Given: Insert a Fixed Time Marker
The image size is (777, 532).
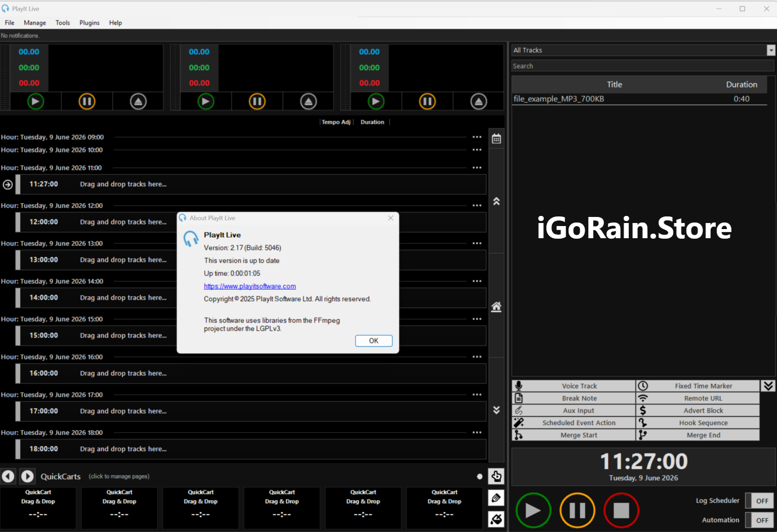Looking at the screenshot, I should pos(698,386).
